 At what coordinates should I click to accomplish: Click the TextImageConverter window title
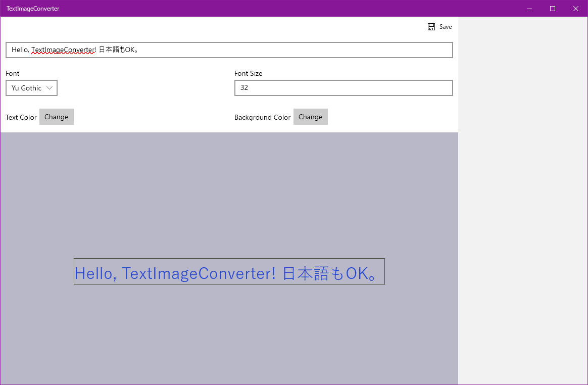click(33, 8)
